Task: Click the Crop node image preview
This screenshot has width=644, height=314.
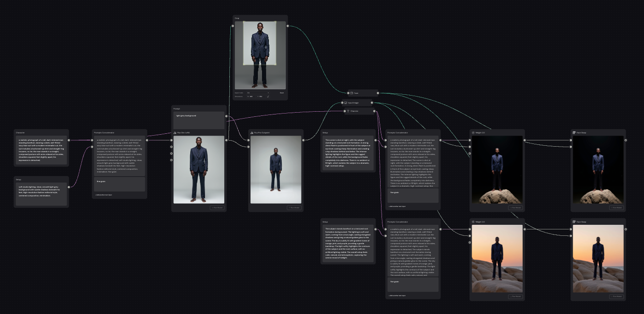Action: (260, 55)
